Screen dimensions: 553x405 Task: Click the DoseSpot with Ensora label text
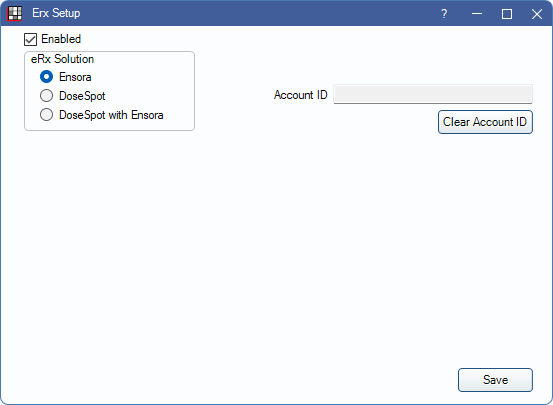(111, 115)
